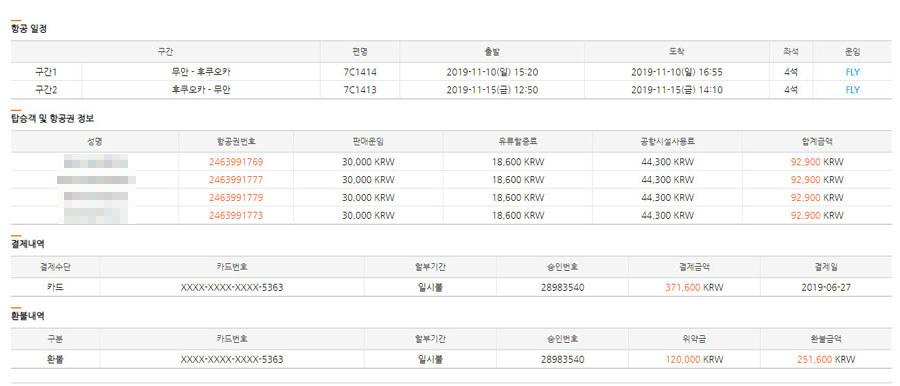Click the FLY fare link for 구간2
Screen dimensions: 900x386
852,90
